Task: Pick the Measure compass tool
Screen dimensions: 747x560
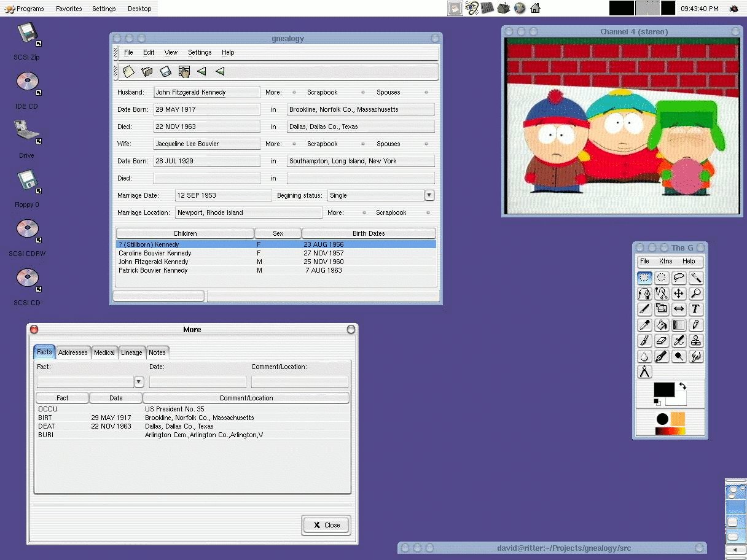Action: point(644,372)
